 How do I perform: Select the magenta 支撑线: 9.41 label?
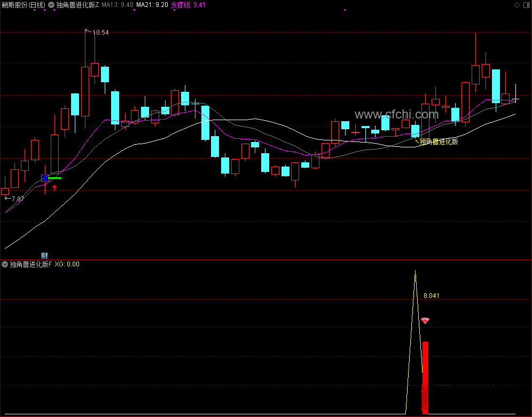click(188, 5)
